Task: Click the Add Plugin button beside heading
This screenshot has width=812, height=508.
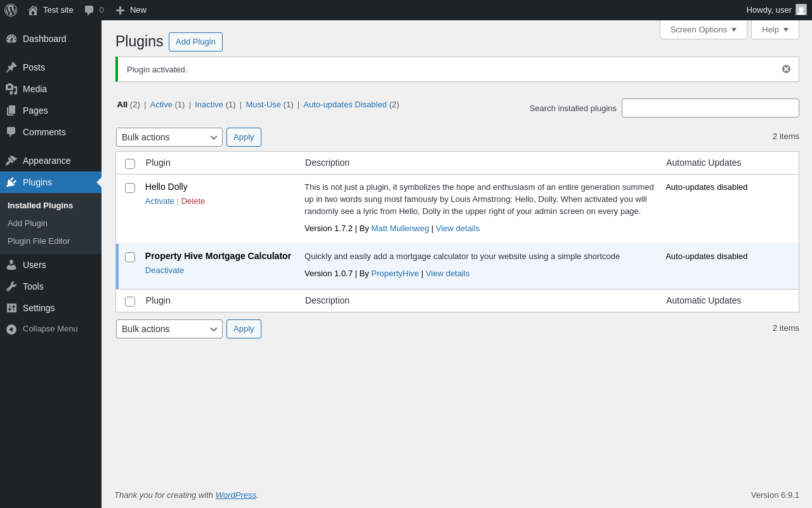Action: 195,42
